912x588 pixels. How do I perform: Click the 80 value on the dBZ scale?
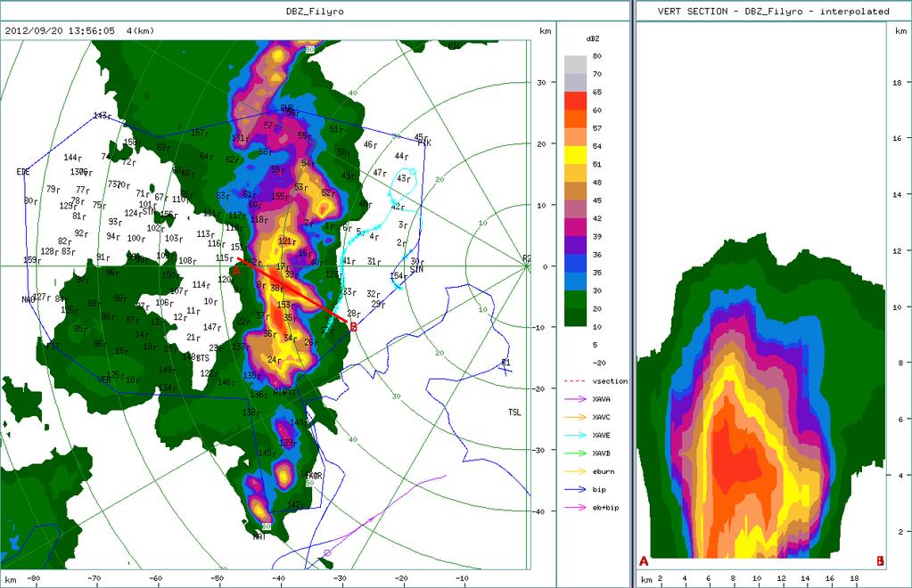[596, 56]
